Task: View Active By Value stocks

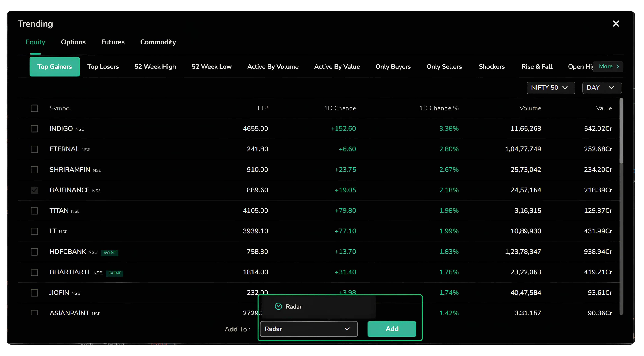Action: click(x=337, y=67)
